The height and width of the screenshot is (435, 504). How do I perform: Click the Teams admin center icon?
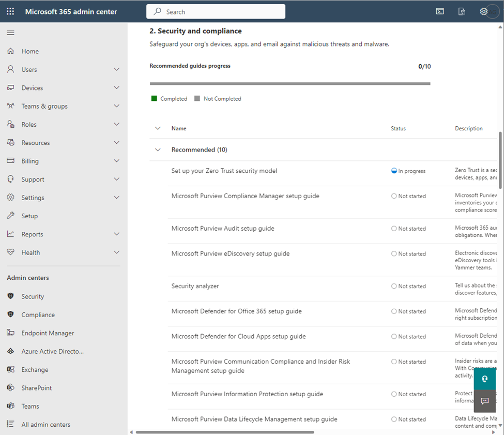11,406
